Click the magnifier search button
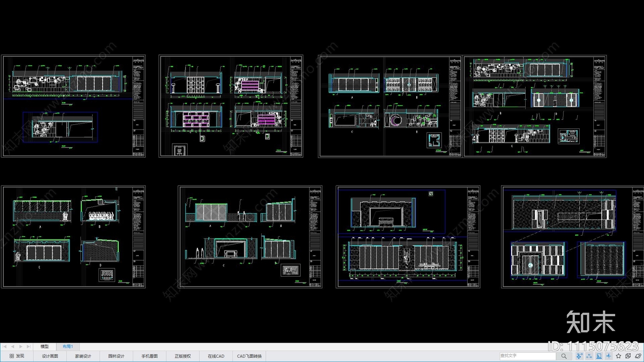The width and height of the screenshot is (644, 362). 564,356
